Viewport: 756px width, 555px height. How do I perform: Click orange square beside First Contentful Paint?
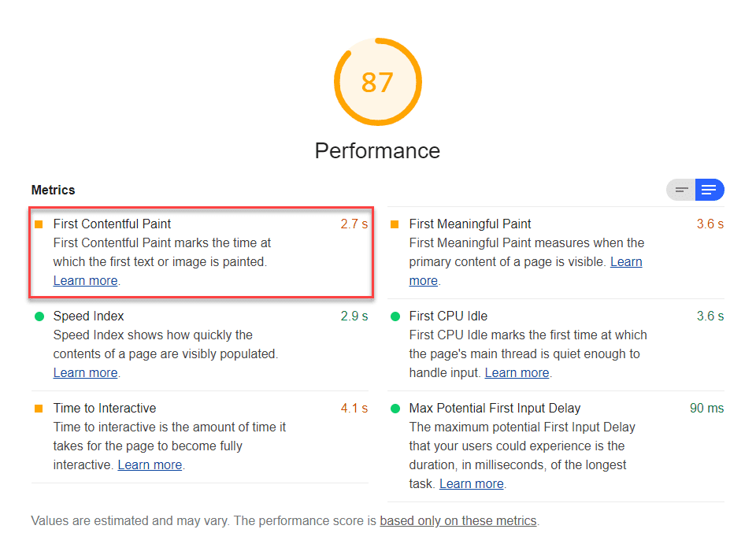(39, 224)
